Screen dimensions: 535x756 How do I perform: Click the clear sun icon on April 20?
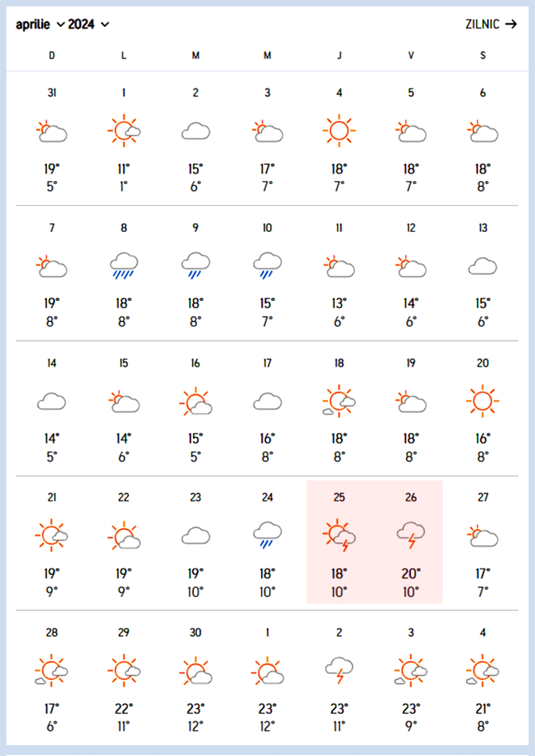[482, 401]
